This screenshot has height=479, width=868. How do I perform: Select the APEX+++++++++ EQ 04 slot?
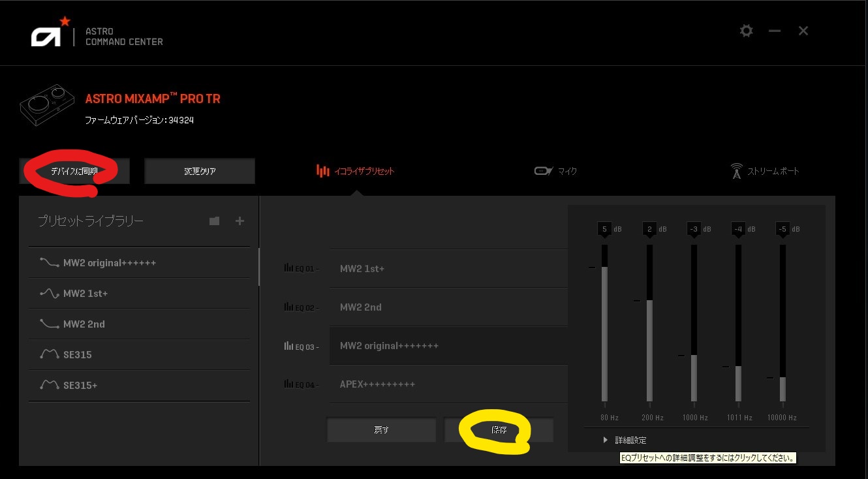(x=448, y=384)
